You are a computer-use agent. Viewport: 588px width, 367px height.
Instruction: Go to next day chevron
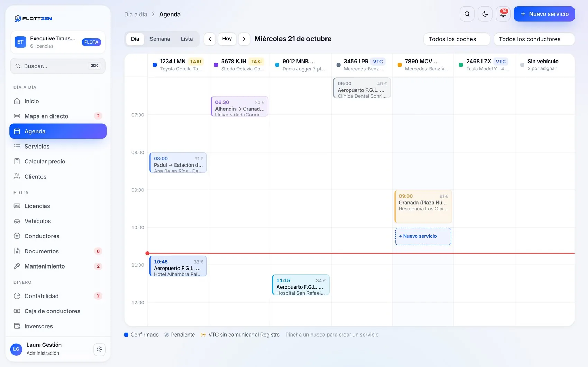click(244, 39)
